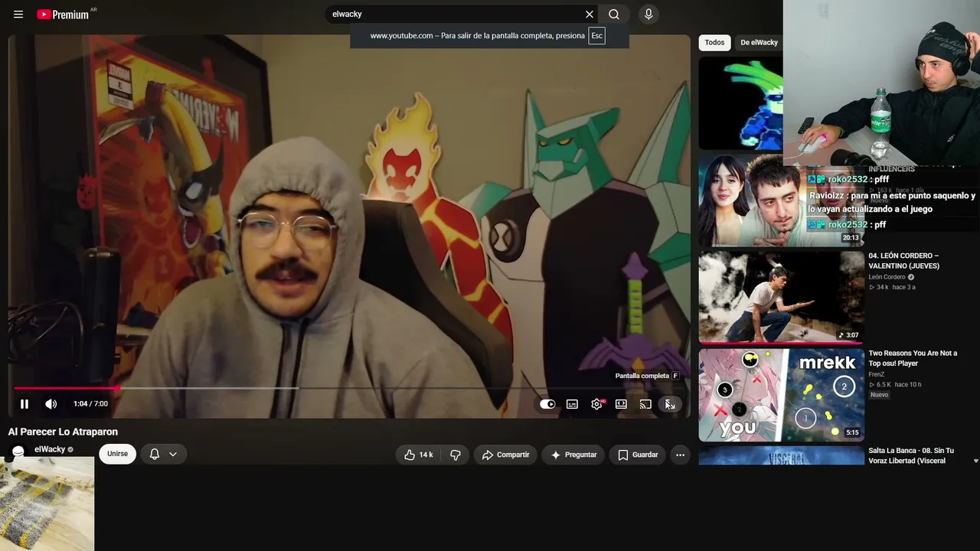This screenshot has height=551, width=980.
Task: Click the 1:04 / 7:00 time display
Action: (x=90, y=404)
